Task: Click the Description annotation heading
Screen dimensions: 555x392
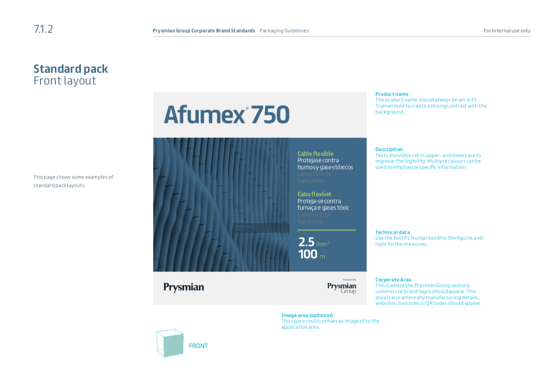Action: (x=389, y=149)
